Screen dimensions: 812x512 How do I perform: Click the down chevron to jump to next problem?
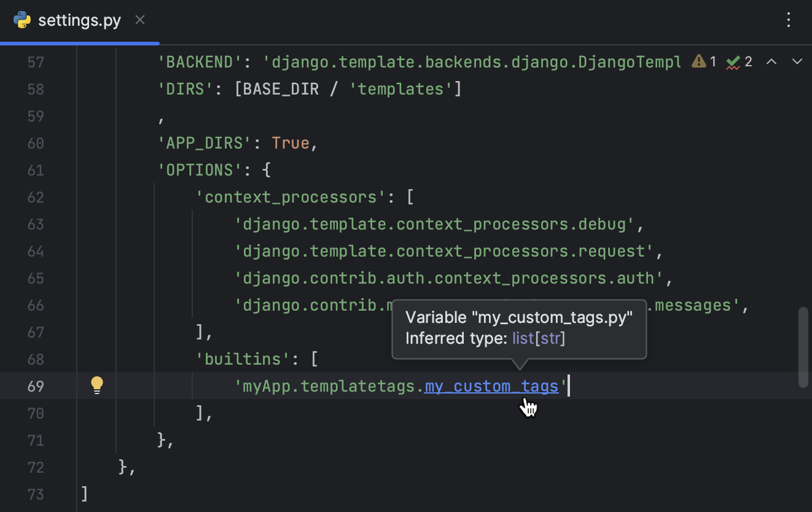tap(797, 61)
